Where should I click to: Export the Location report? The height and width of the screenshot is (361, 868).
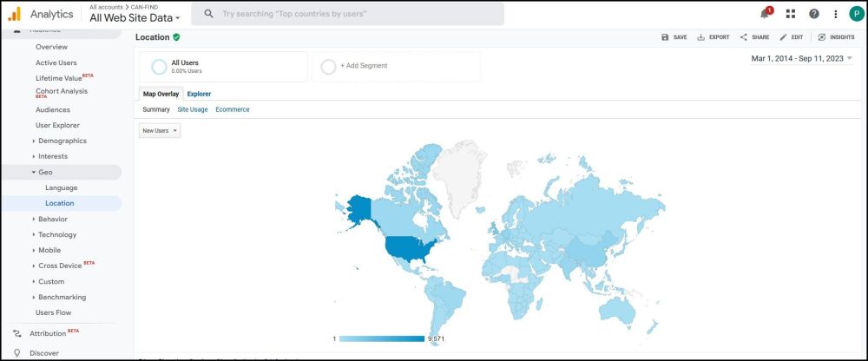[713, 37]
